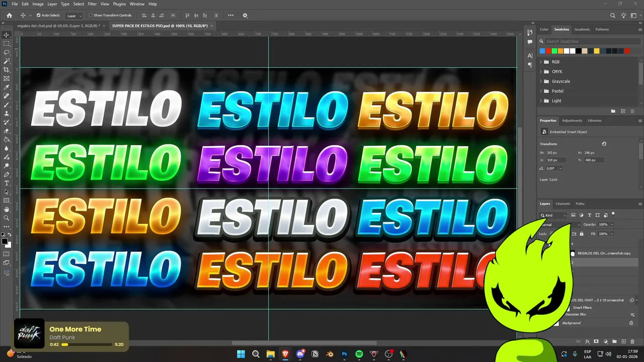
Task: Select the Zoom tool
Action: coord(7,218)
